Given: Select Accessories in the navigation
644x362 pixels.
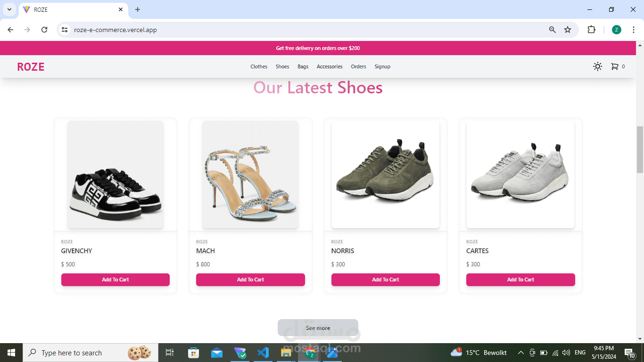Looking at the screenshot, I should click(x=330, y=66).
